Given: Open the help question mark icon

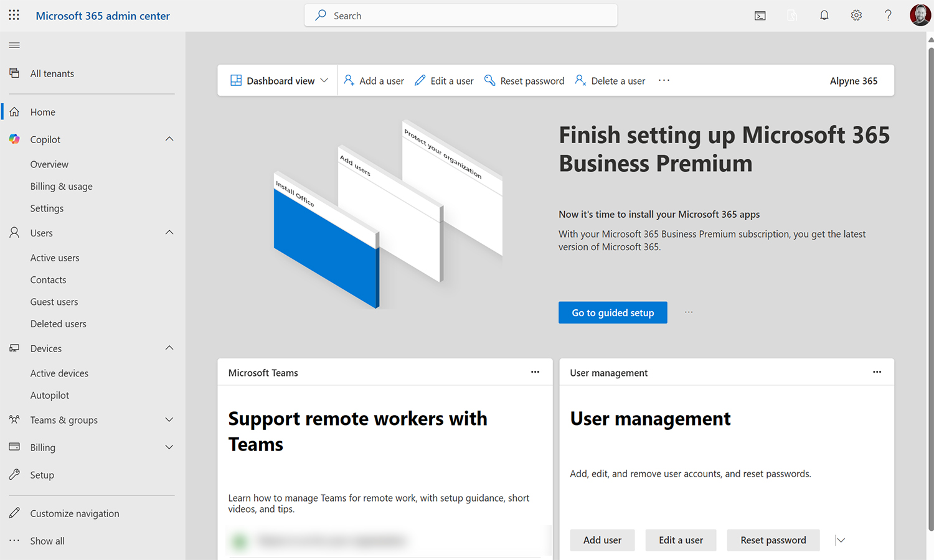Looking at the screenshot, I should [x=888, y=15].
